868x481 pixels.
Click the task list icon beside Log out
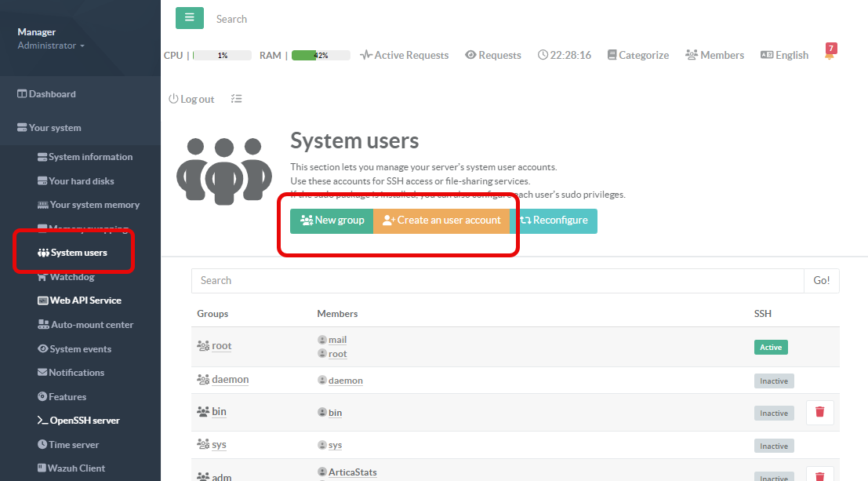[236, 99]
